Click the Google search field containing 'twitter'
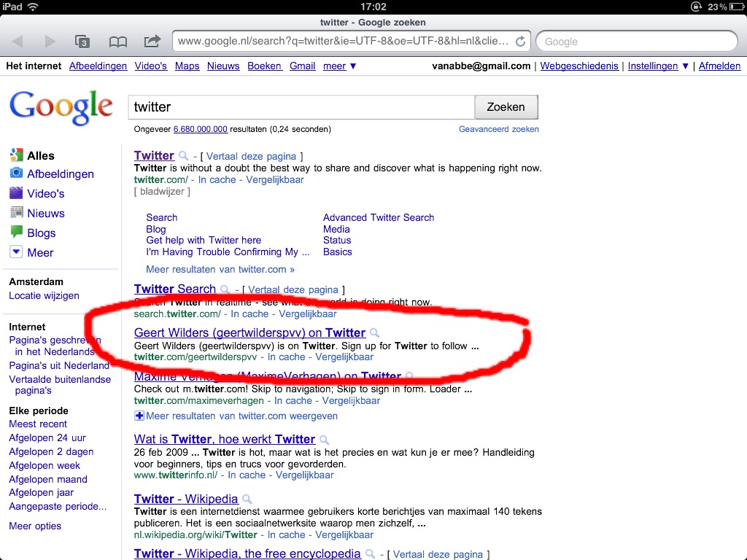Viewport: 747px width, 560px height. pyautogui.click(x=301, y=107)
